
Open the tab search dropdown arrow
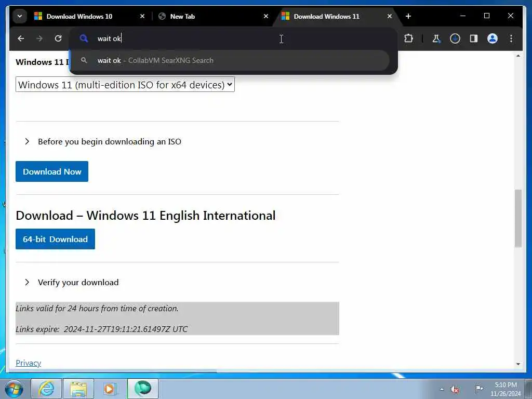coord(20,16)
